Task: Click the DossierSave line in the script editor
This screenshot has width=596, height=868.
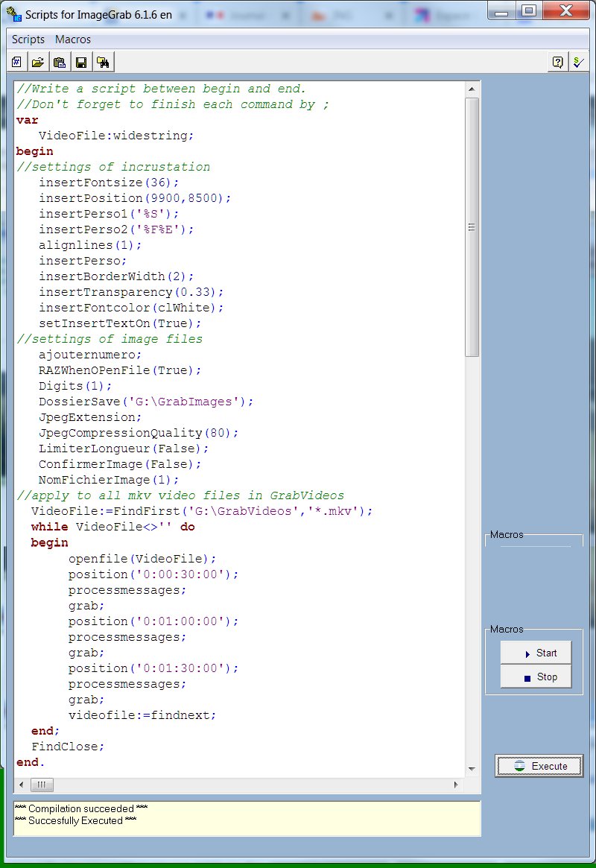Action: (x=146, y=402)
